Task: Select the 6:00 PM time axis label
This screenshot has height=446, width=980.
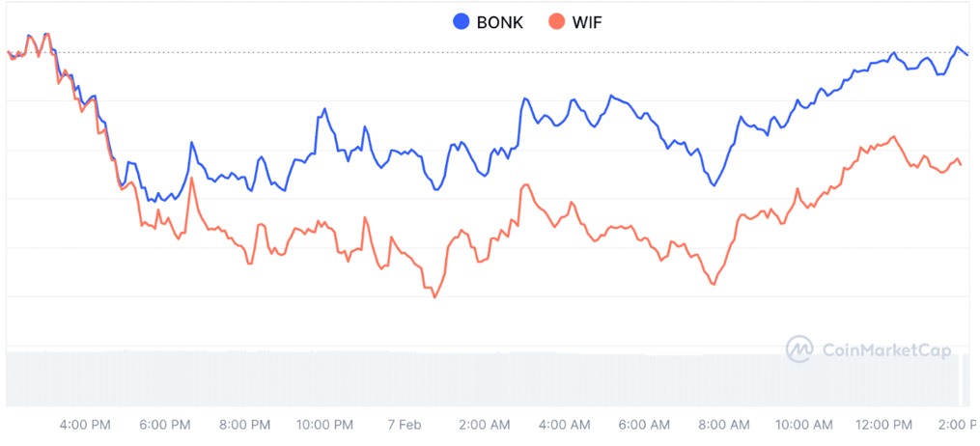Action: coord(165,425)
